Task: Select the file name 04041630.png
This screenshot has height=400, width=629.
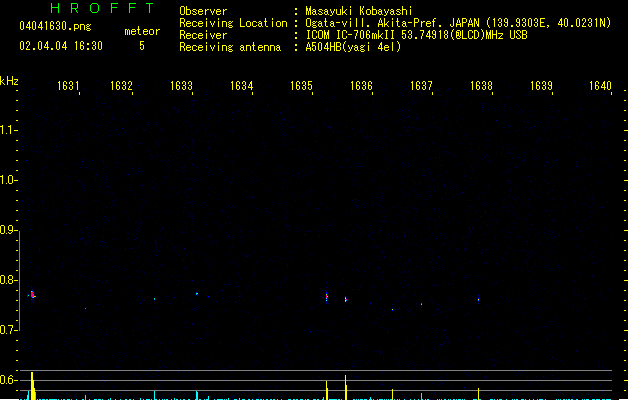Action: 55,26
